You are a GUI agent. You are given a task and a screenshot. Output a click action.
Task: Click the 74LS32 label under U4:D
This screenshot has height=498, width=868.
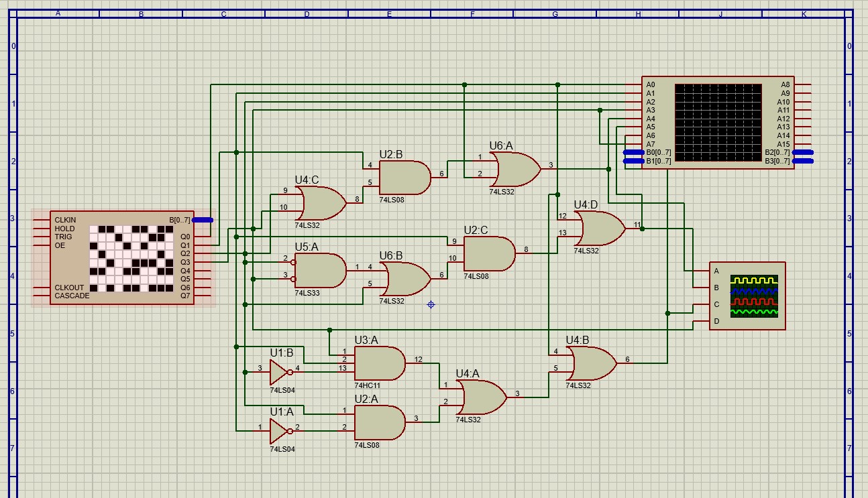pyautogui.click(x=586, y=251)
